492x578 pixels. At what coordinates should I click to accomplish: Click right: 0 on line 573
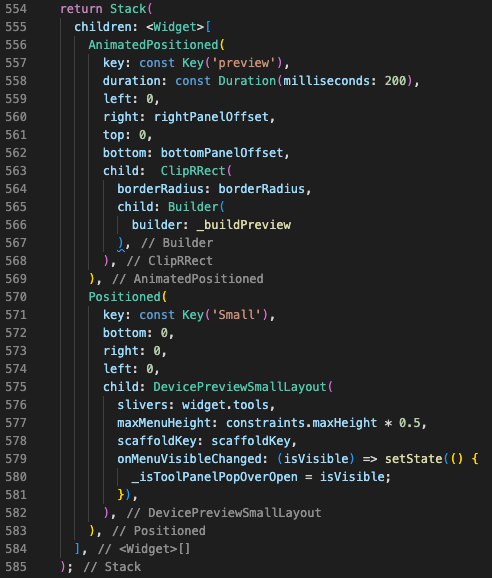click(x=132, y=351)
